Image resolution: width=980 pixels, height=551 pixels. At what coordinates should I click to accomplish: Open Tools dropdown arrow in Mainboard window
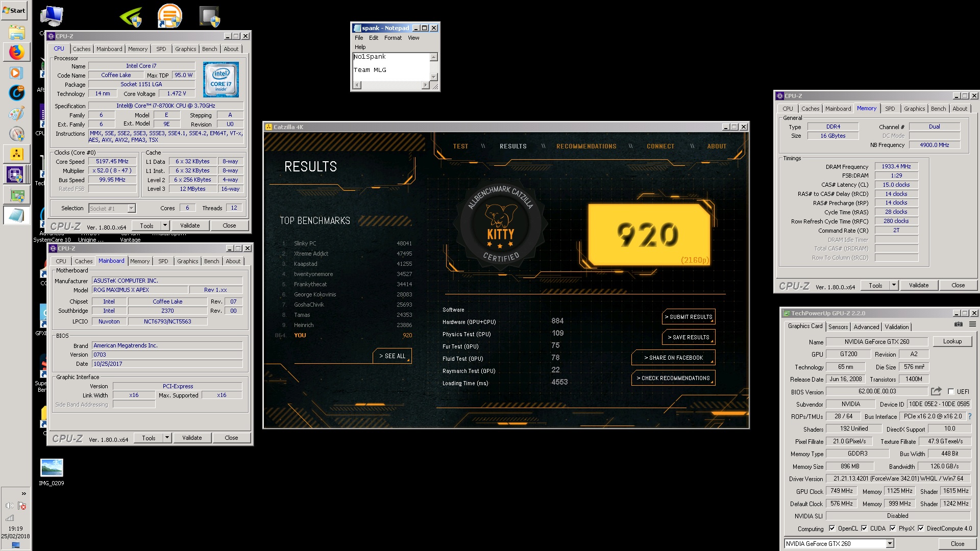(167, 438)
